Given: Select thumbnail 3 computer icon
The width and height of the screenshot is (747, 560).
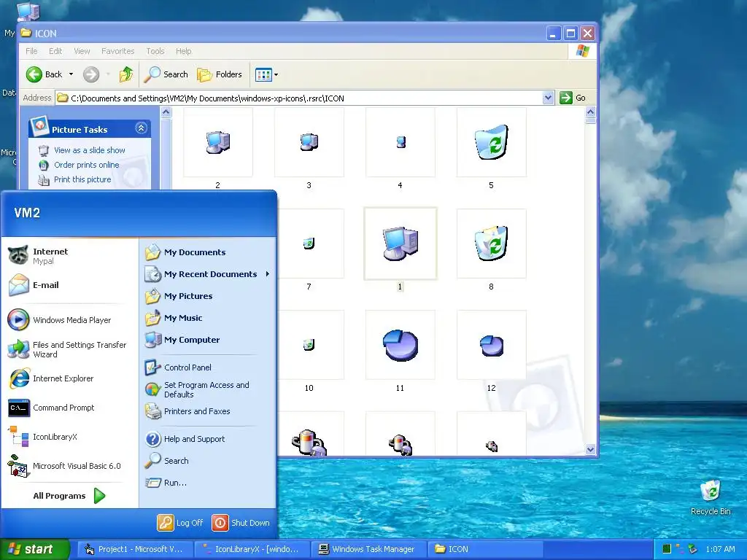Looking at the screenshot, I should 309,142.
